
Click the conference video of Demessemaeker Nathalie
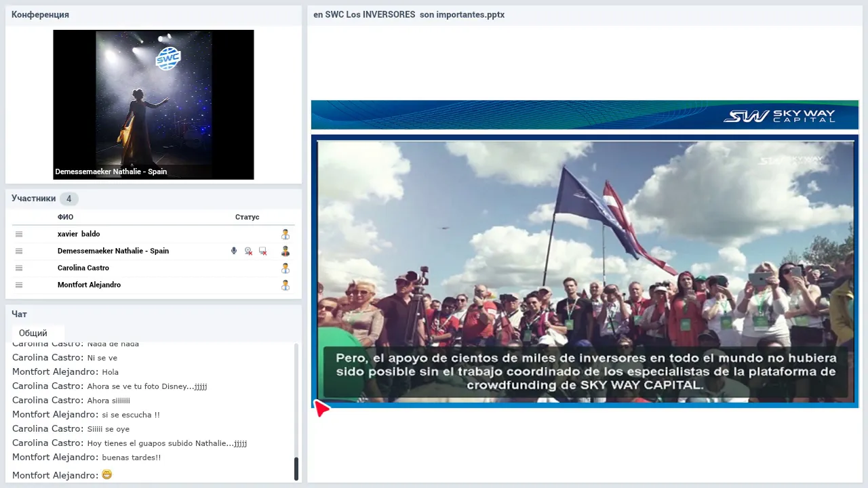point(153,104)
